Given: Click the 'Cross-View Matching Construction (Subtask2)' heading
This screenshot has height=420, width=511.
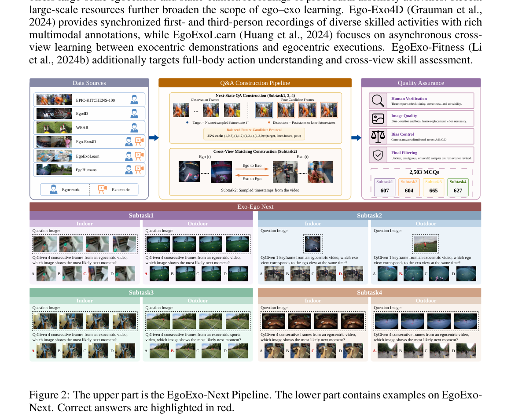Looking at the screenshot, I should click(255, 151).
